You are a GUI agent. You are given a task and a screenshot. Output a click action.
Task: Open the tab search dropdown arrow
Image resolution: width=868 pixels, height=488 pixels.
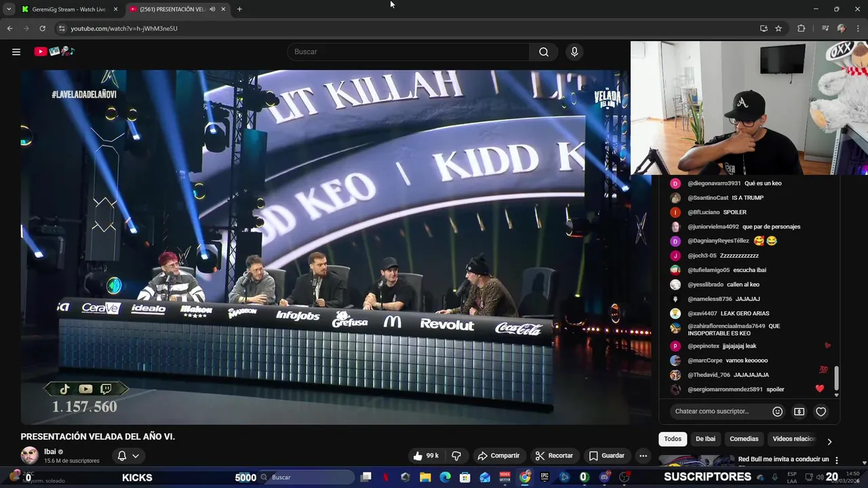click(x=9, y=9)
